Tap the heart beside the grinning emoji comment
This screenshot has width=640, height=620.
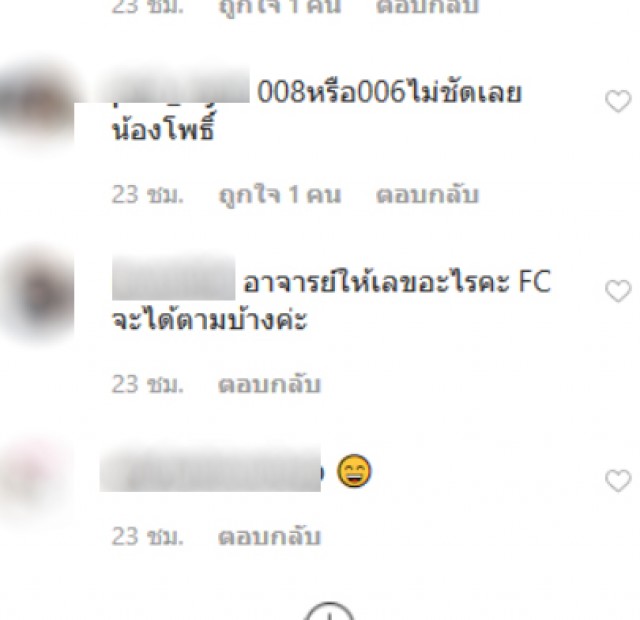coord(618,480)
